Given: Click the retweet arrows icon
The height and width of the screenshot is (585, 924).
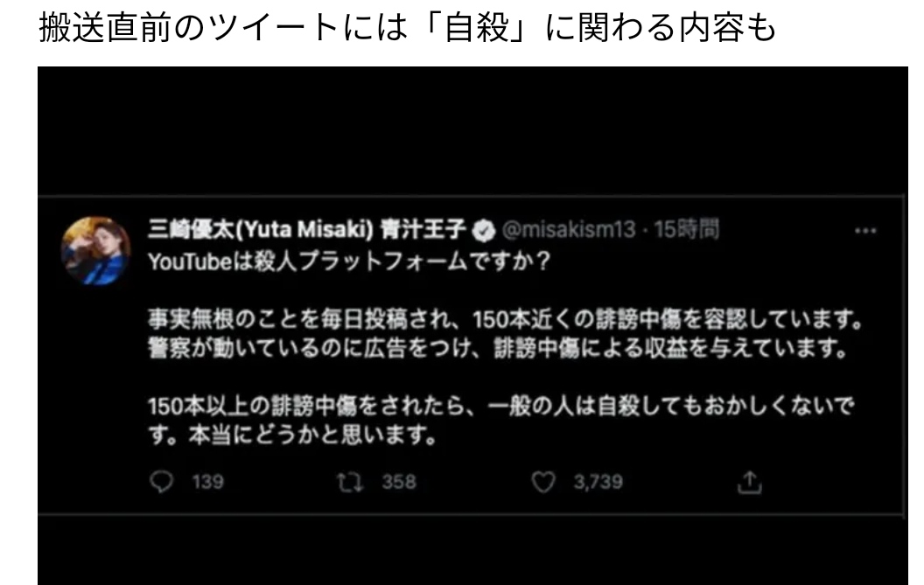Looking at the screenshot, I should 350,483.
